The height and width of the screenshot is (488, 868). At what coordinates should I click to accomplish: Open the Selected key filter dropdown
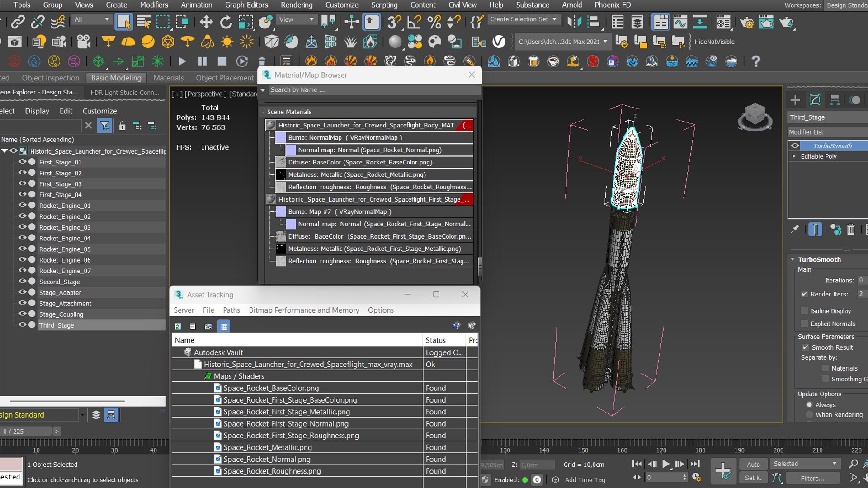pyautogui.click(x=806, y=464)
